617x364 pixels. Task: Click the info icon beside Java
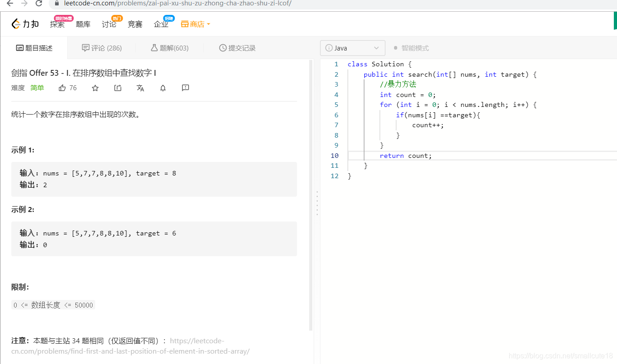(329, 48)
